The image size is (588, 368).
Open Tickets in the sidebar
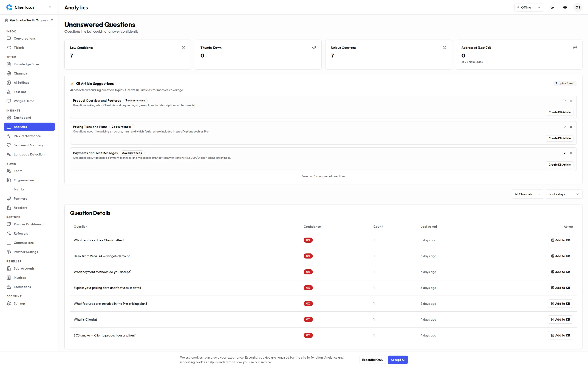tap(29, 48)
